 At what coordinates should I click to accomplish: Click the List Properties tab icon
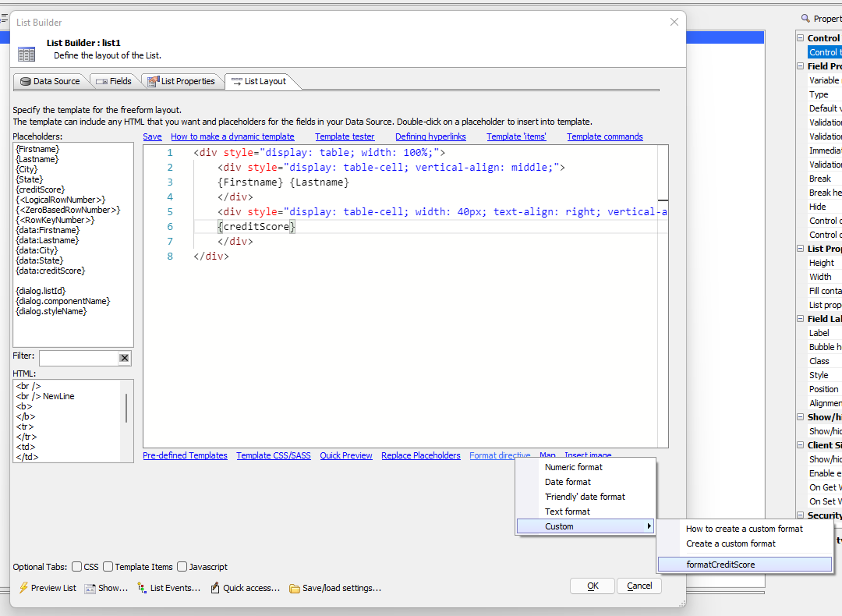[x=153, y=81]
